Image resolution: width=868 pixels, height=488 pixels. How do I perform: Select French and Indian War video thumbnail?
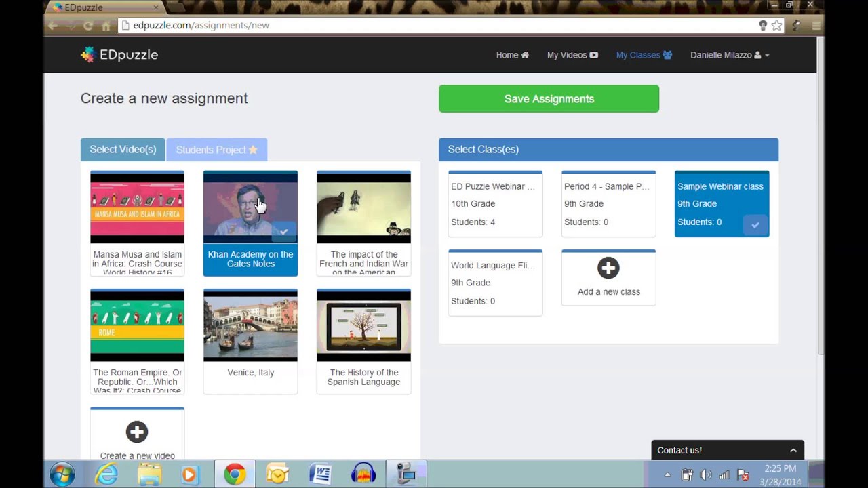tap(363, 207)
